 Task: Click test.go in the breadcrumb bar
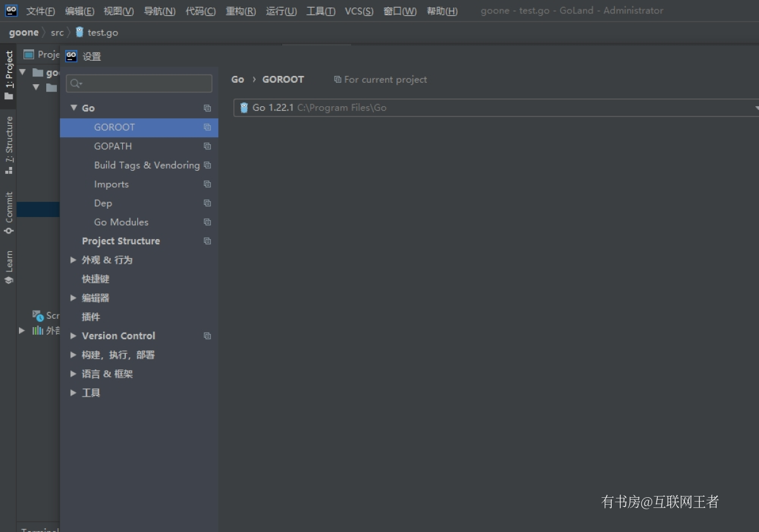[x=102, y=32]
